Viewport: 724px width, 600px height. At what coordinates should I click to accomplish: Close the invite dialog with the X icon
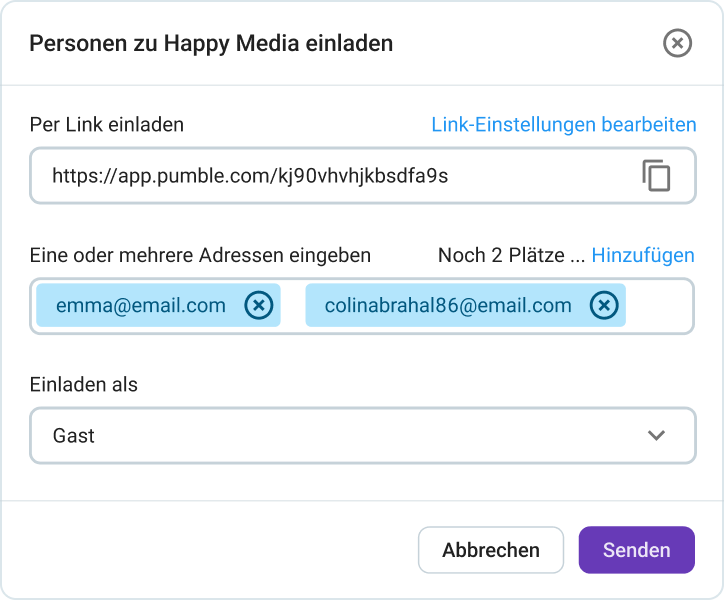(x=677, y=43)
